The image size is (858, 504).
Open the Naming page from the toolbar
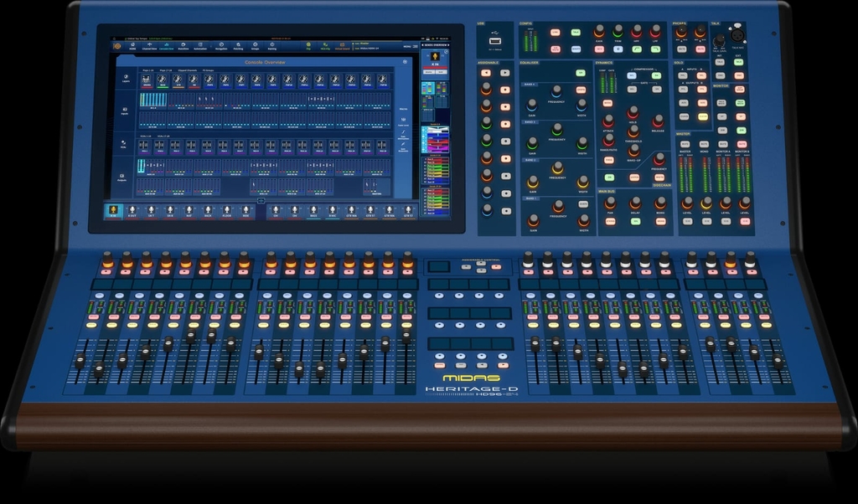[x=272, y=46]
